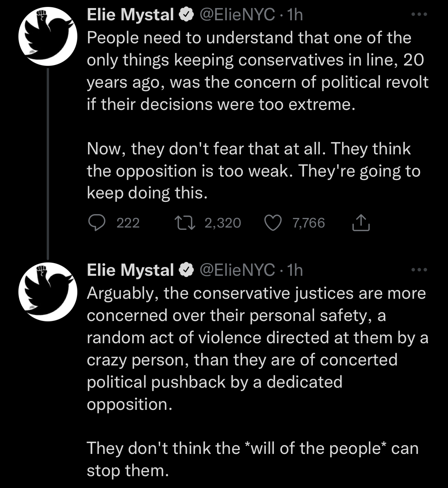Like the first tweet with heart icon

(273, 223)
